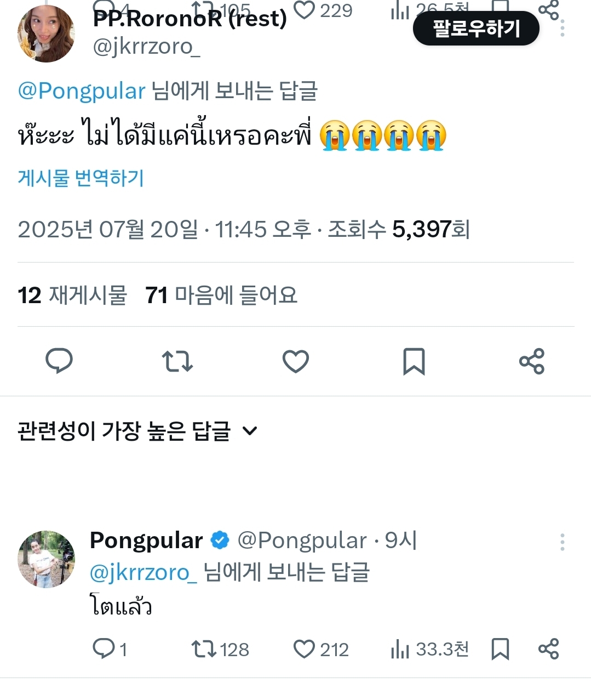Tap the 팔로우하기 follow button
Screen dimensions: 591x700
point(476,29)
